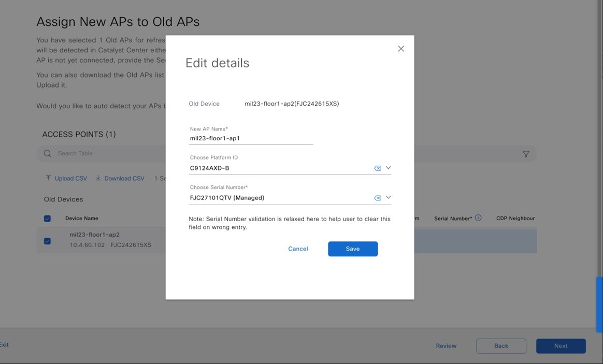
Task: Expand the Choose Serial Number dropdown
Action: [x=388, y=197]
